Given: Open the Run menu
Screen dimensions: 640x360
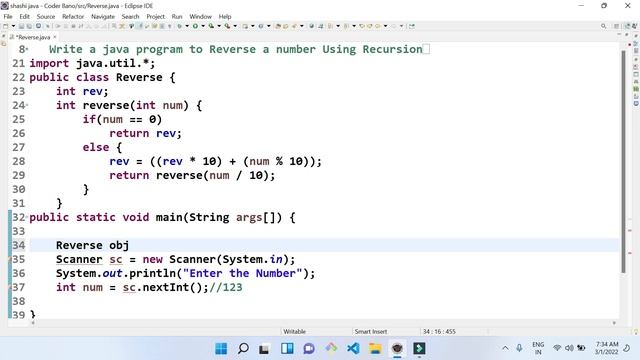Looking at the screenshot, I should 177,16.
